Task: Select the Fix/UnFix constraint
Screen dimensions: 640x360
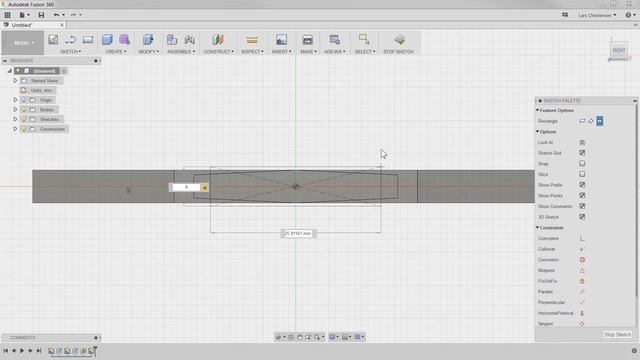Action: coord(582,281)
